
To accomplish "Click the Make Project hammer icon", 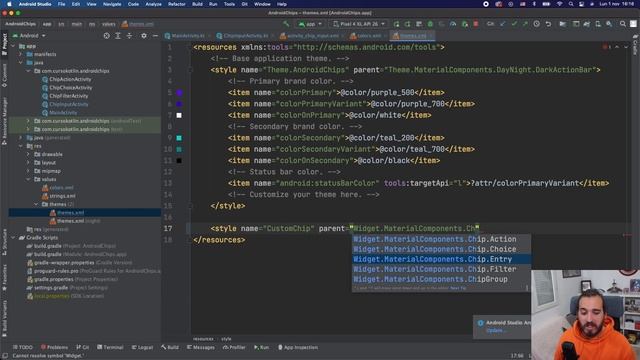I will tap(286, 24).
